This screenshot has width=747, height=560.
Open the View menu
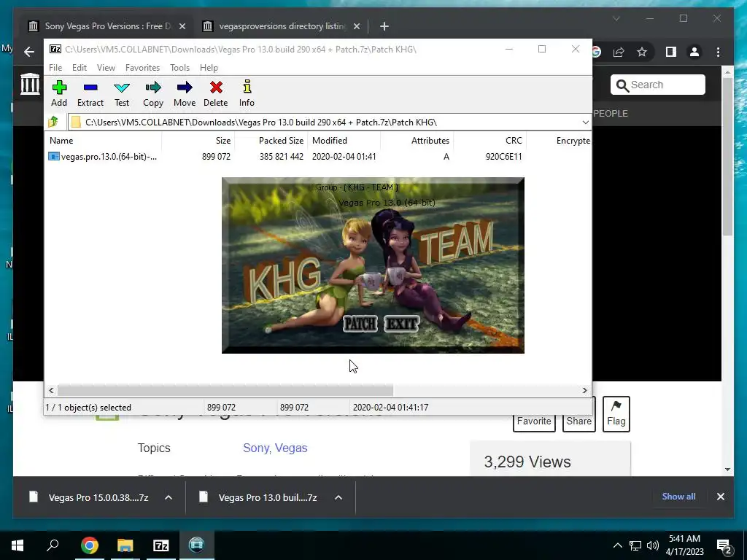pos(106,68)
